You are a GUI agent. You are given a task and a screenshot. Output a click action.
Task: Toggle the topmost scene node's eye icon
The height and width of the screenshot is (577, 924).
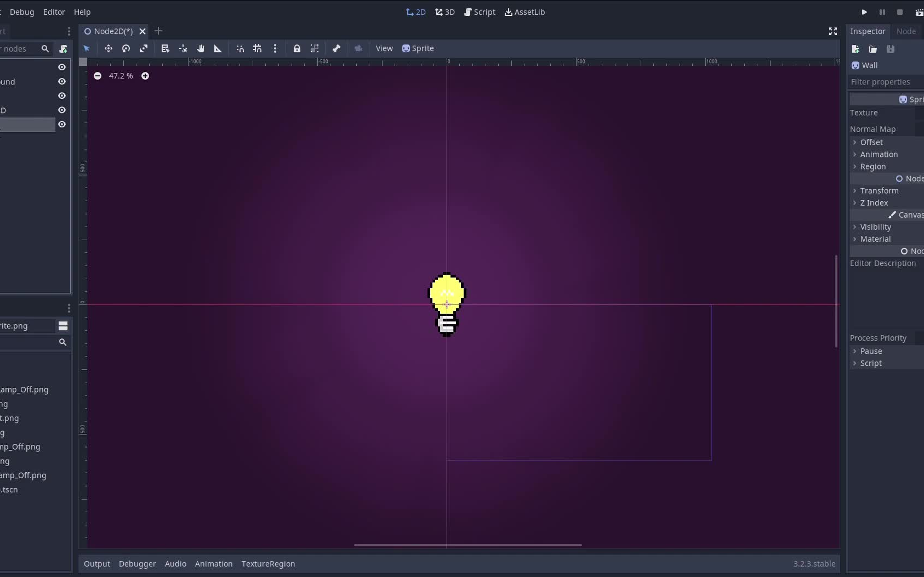(62, 67)
